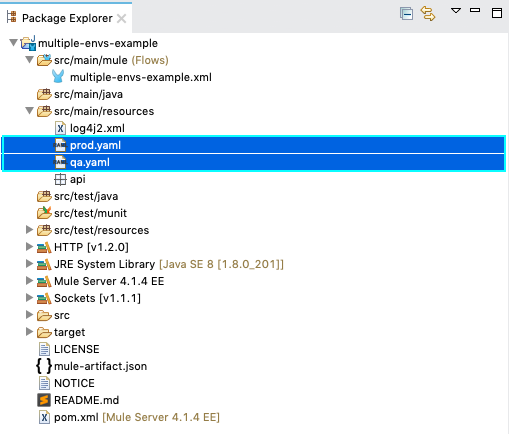Select the qa.yaml file name
Image resolution: width=509 pixels, height=434 pixels.
90,162
